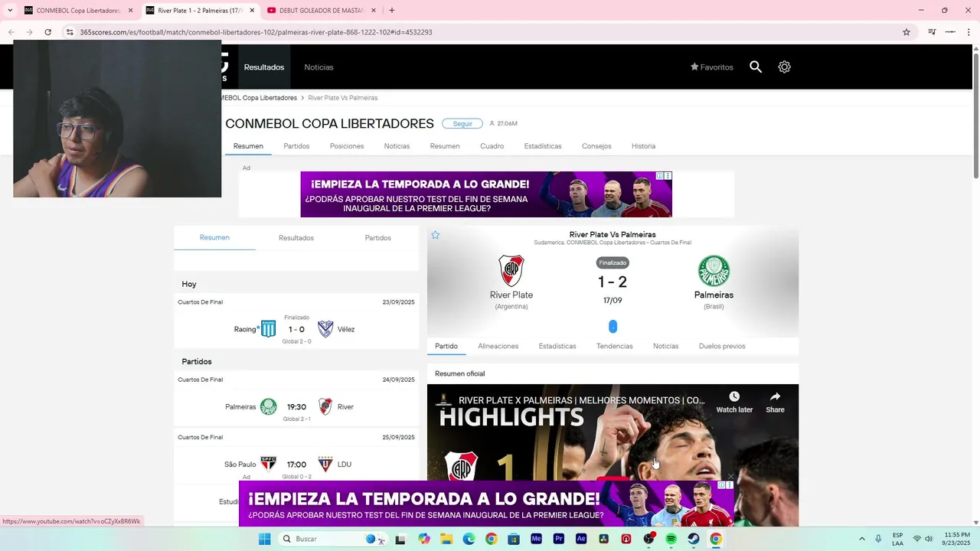The image size is (980, 551).
Task: Click the Seguir button
Action: tap(462, 124)
